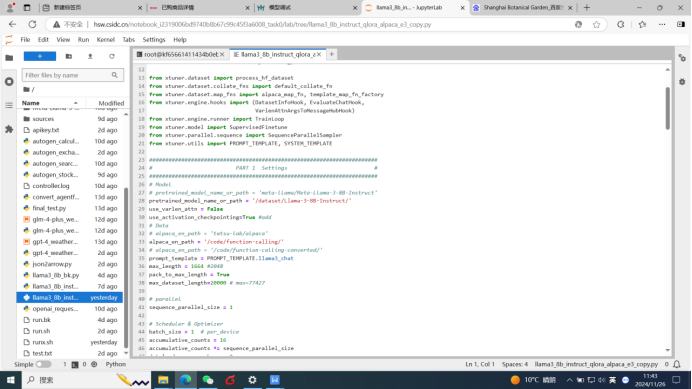Image resolution: width=692 pixels, height=389 pixels.
Task: Open notifications bell in status bar
Action: 677,364
